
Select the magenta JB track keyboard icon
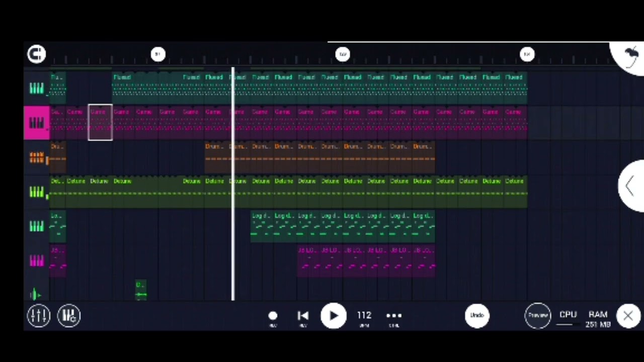click(36, 260)
